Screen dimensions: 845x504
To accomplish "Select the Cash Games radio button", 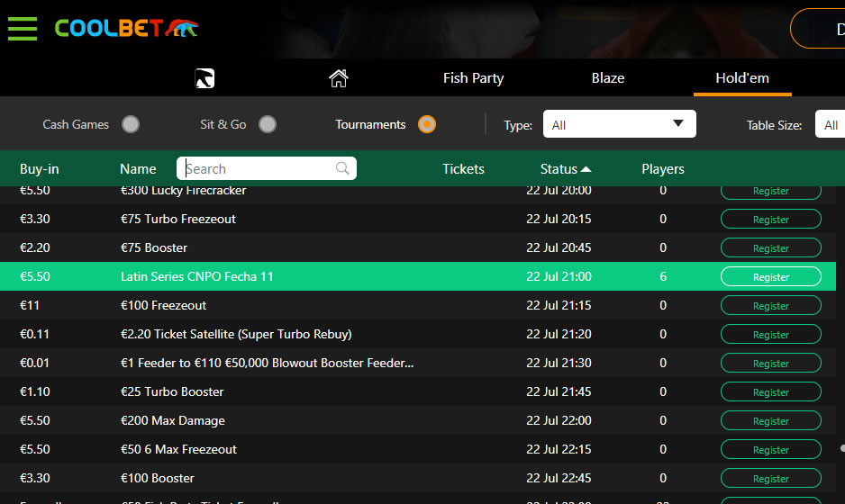I will [x=131, y=124].
